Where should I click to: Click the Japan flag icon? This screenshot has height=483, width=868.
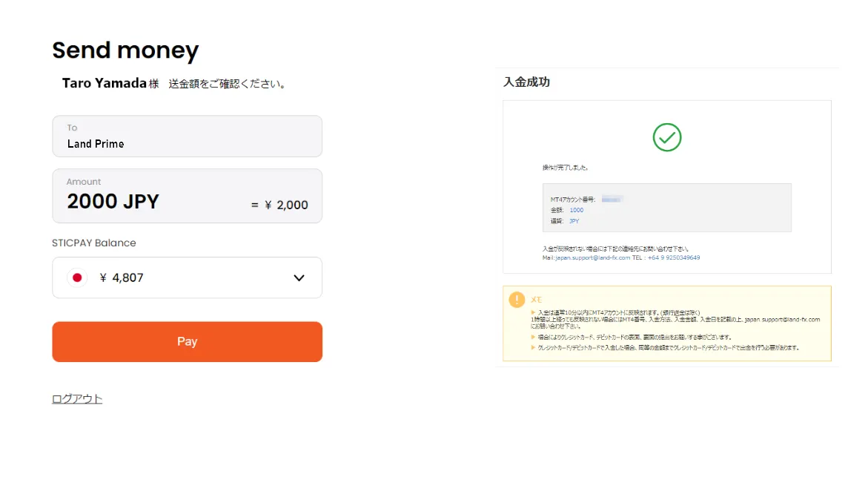(x=76, y=277)
